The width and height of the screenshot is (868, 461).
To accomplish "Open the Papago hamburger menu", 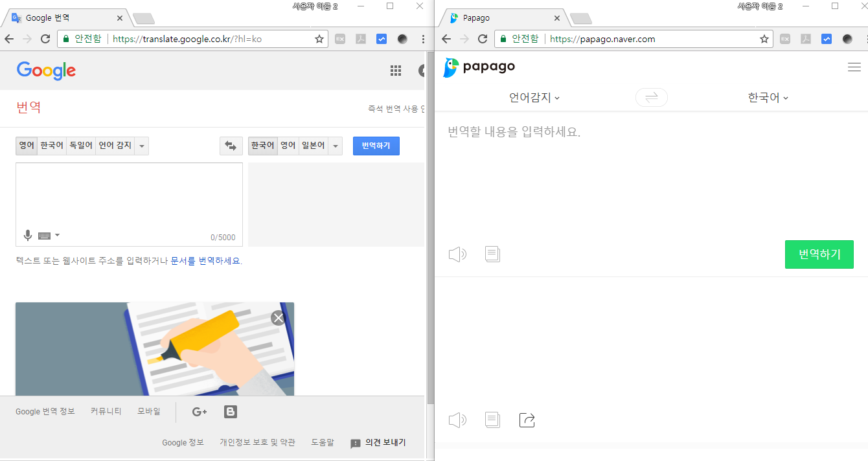I will [854, 67].
